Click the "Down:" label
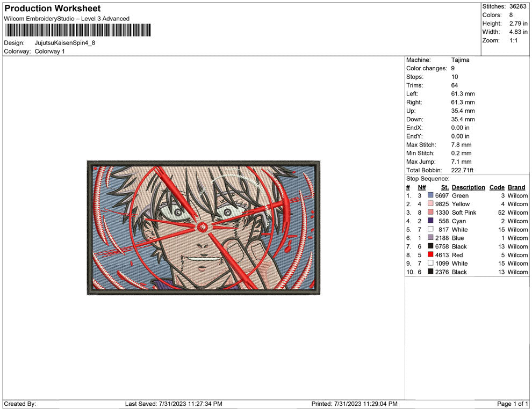Screen dimensions: 532x409 coord(415,119)
